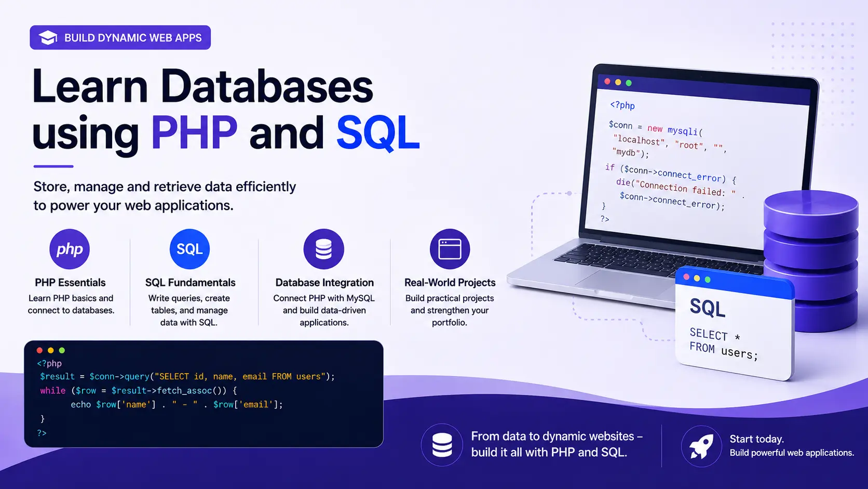The width and height of the screenshot is (868, 489).
Task: Click the Database Integration stack icon
Action: coord(323,249)
